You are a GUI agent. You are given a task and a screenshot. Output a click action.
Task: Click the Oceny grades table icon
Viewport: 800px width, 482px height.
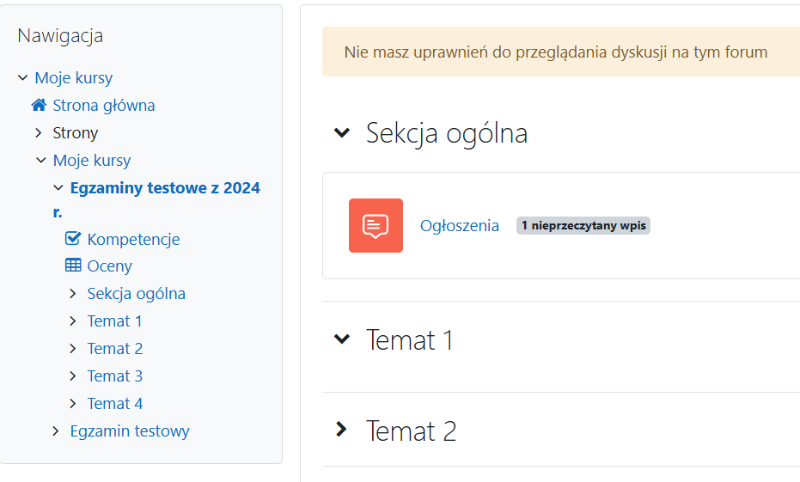72,266
